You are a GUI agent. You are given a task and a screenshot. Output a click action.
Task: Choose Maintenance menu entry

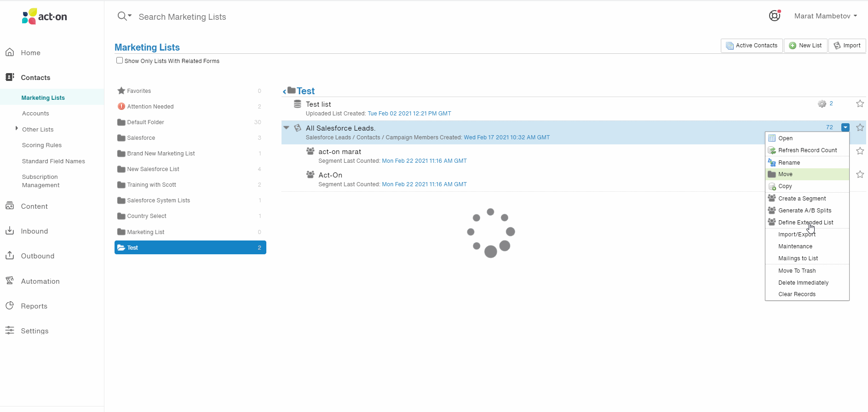point(807,246)
